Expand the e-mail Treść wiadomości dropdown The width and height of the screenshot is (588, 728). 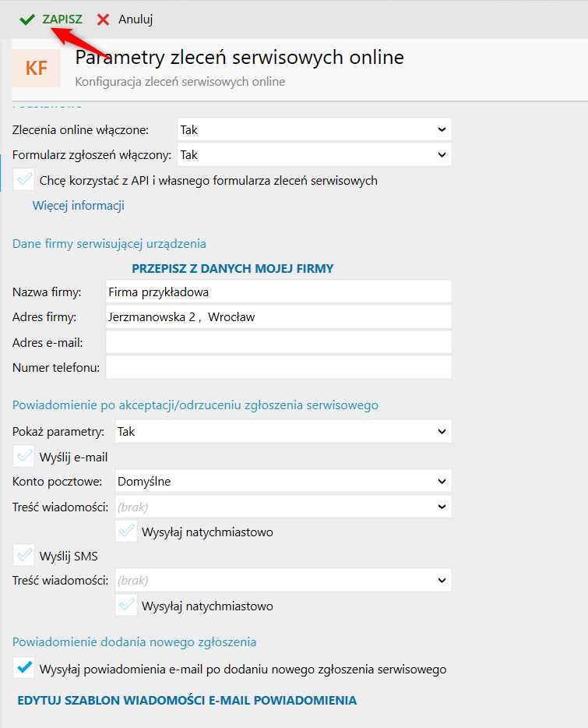(x=283, y=507)
